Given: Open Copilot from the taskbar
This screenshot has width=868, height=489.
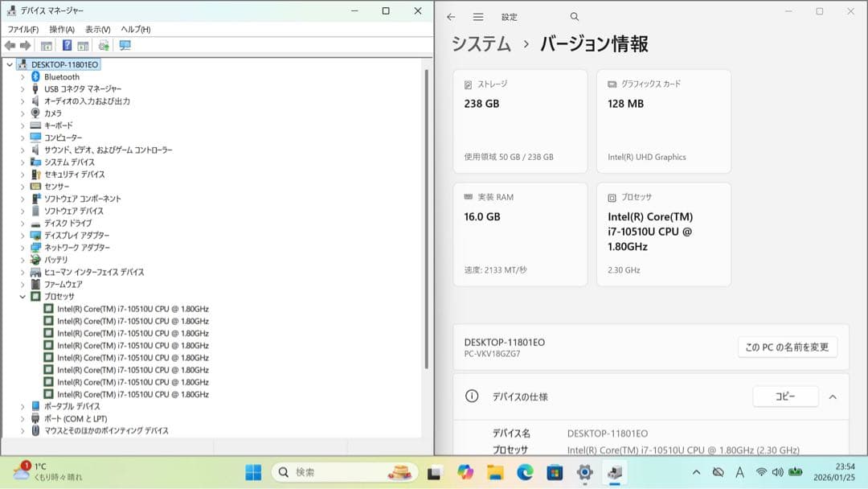Looking at the screenshot, I should [x=465, y=471].
